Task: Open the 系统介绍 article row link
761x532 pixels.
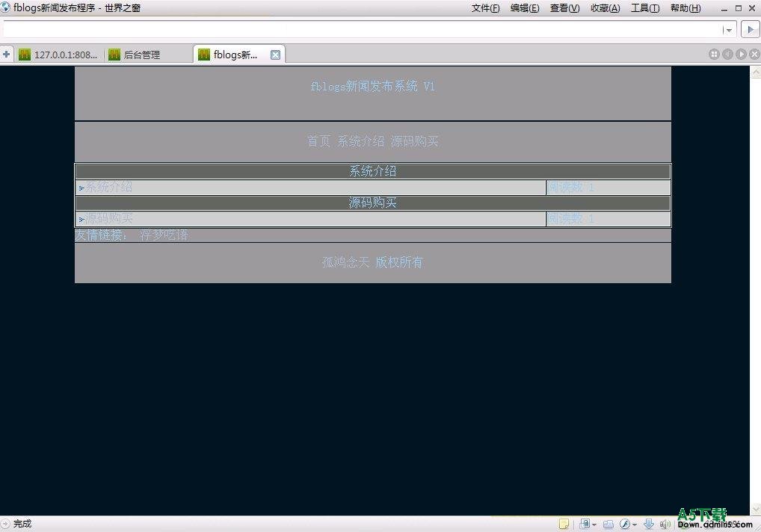Action: 108,188
